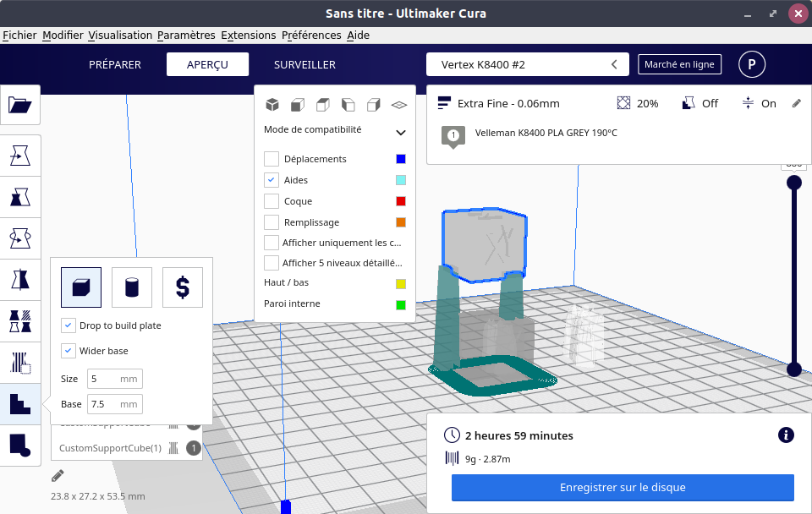Open the Vertex K8400 #2 printer selector
The width and height of the screenshot is (812, 514).
tap(528, 64)
